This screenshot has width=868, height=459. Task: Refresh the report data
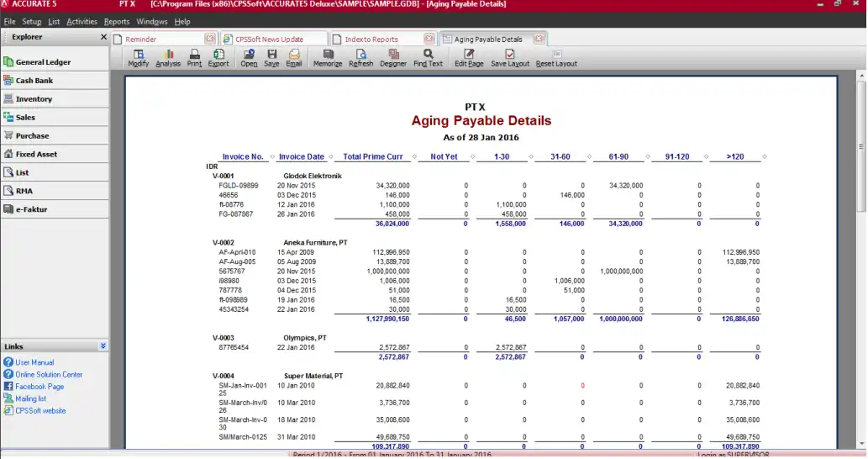(361, 57)
